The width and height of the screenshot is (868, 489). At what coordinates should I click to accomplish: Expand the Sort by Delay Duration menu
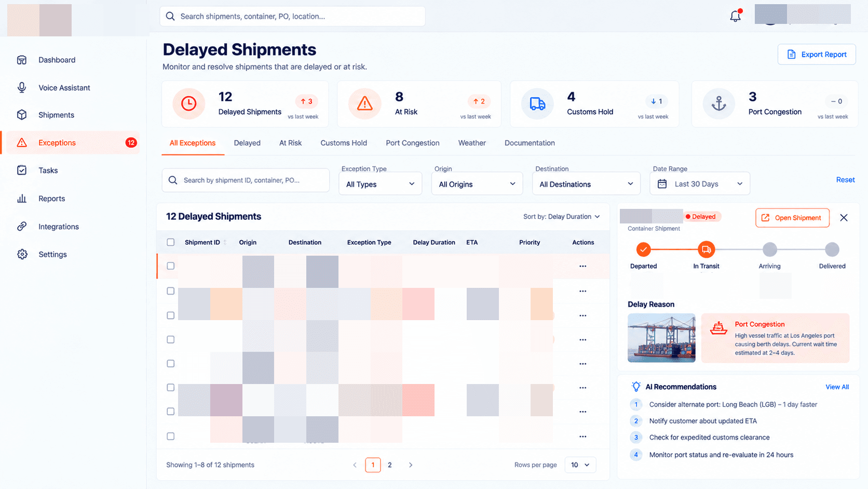(562, 217)
